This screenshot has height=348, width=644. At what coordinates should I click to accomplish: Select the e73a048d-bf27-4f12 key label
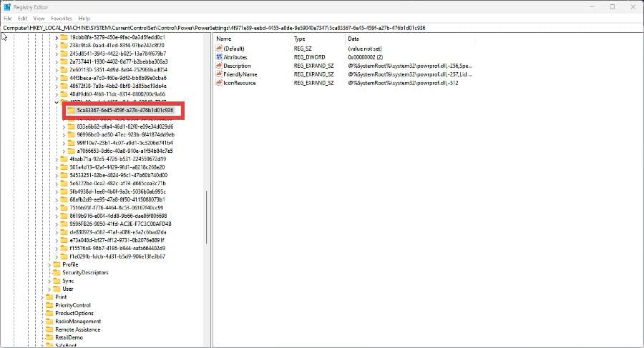pos(117,240)
